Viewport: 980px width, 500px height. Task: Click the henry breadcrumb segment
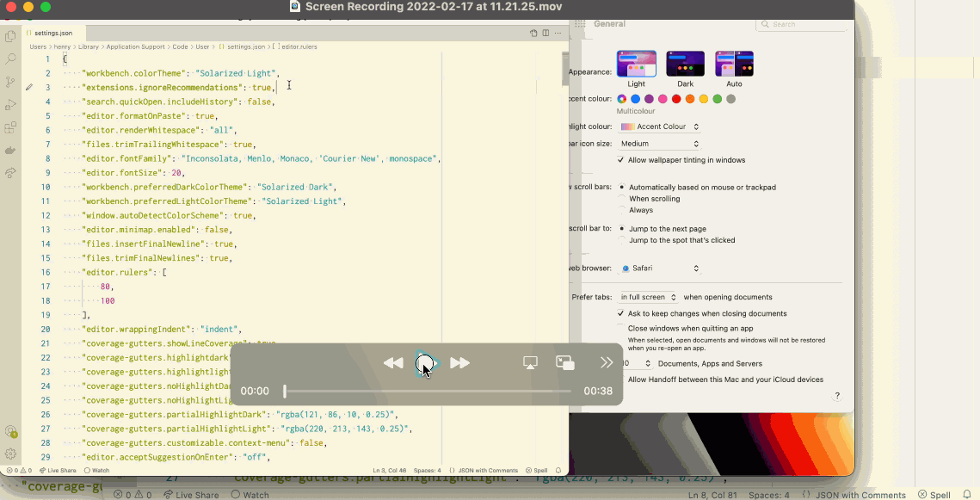click(x=62, y=46)
